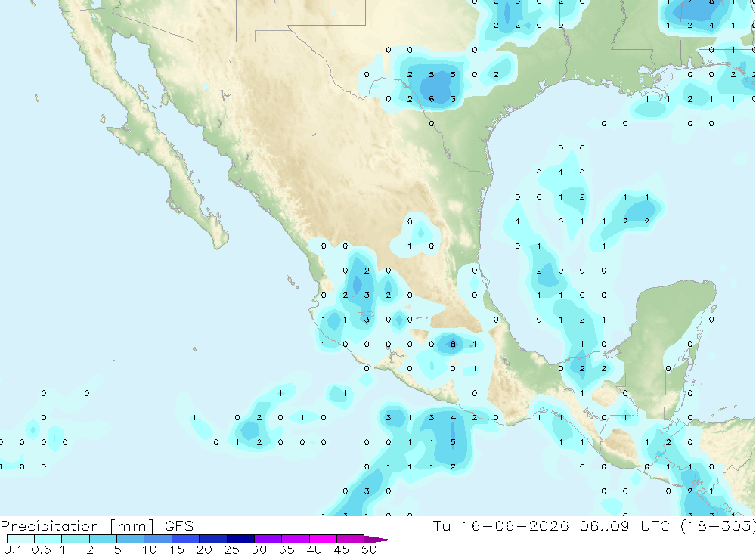Click the arrow tip beyond 50 on the legend
The width and height of the screenshot is (756, 554).
point(379,540)
